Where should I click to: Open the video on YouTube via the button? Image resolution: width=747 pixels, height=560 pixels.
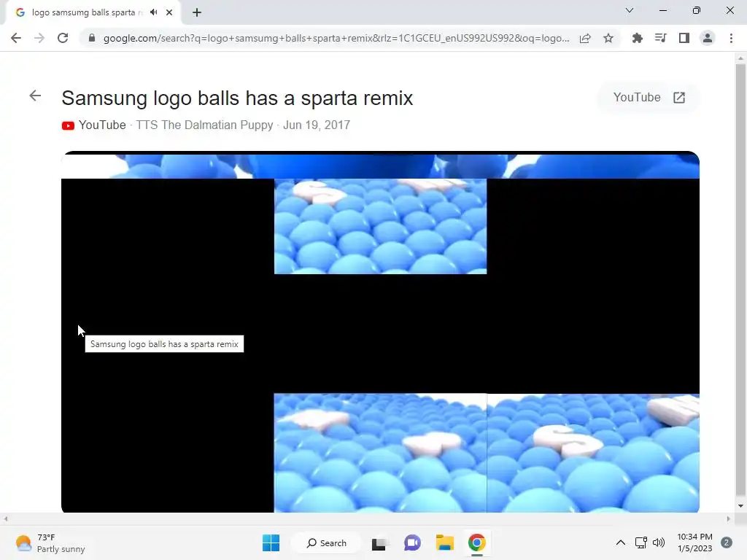tap(649, 98)
